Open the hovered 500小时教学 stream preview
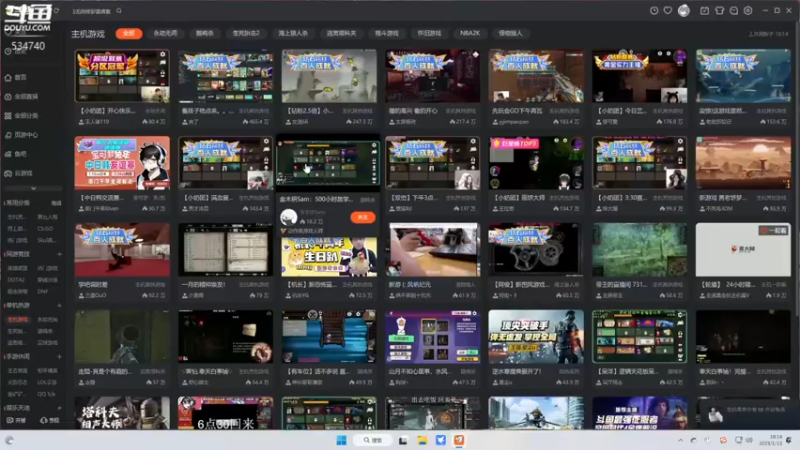 pos(328,163)
